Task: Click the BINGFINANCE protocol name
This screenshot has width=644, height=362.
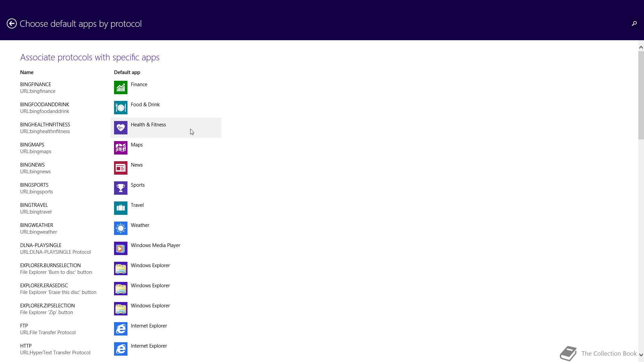Action: (36, 84)
